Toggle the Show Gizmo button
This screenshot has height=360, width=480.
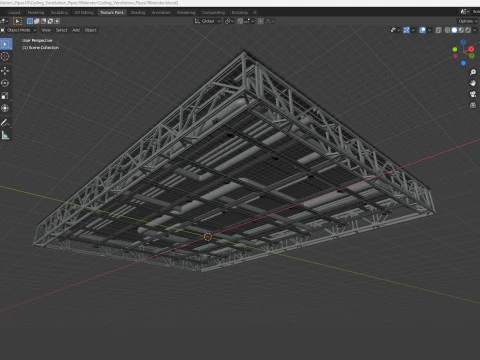406,30
